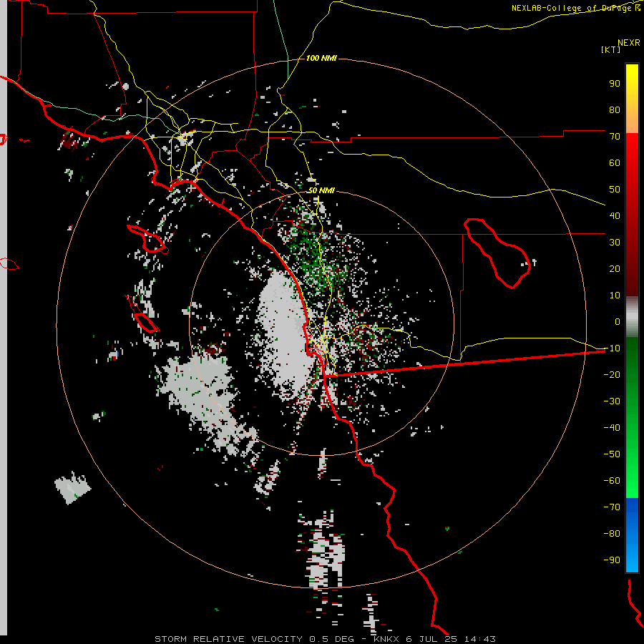Viewport: 644px width, 644px height.
Task: Click the 0 value on the velocity scale
Action: (x=618, y=321)
